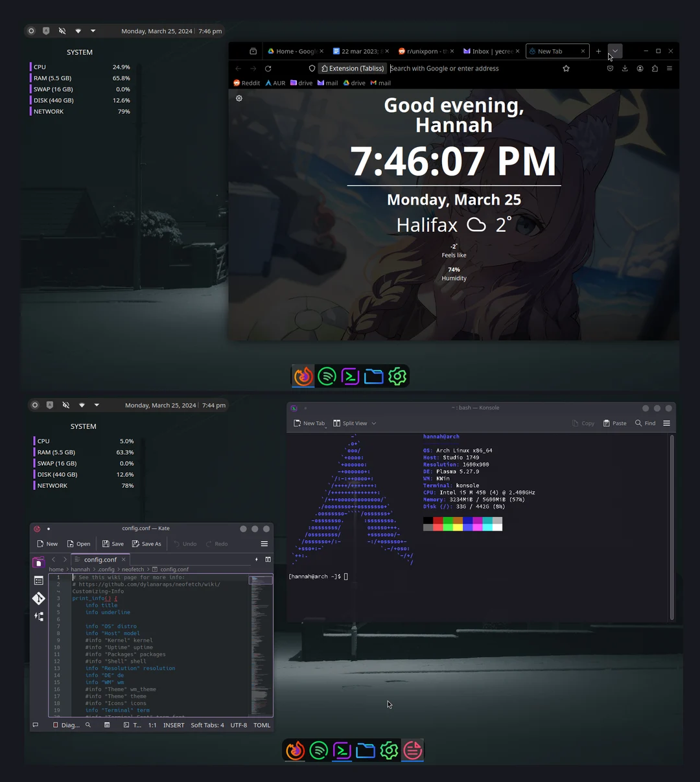The height and width of the screenshot is (782, 700).
Task: Open Firefox downloads icon
Action: (624, 68)
